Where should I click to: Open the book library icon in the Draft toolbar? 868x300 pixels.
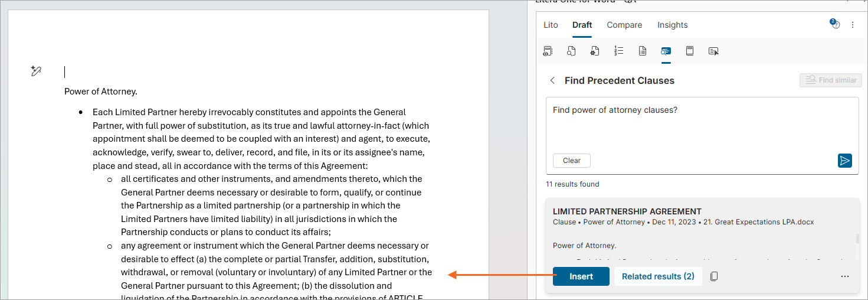(689, 51)
